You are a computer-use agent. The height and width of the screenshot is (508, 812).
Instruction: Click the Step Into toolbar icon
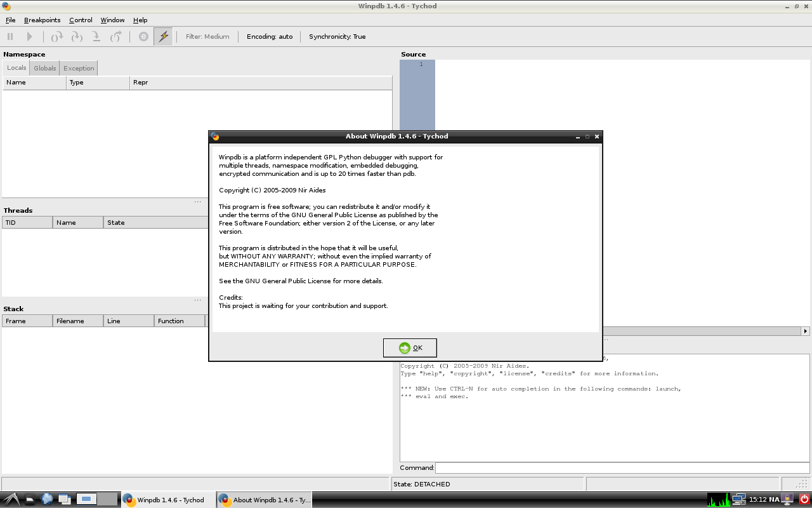(77, 37)
